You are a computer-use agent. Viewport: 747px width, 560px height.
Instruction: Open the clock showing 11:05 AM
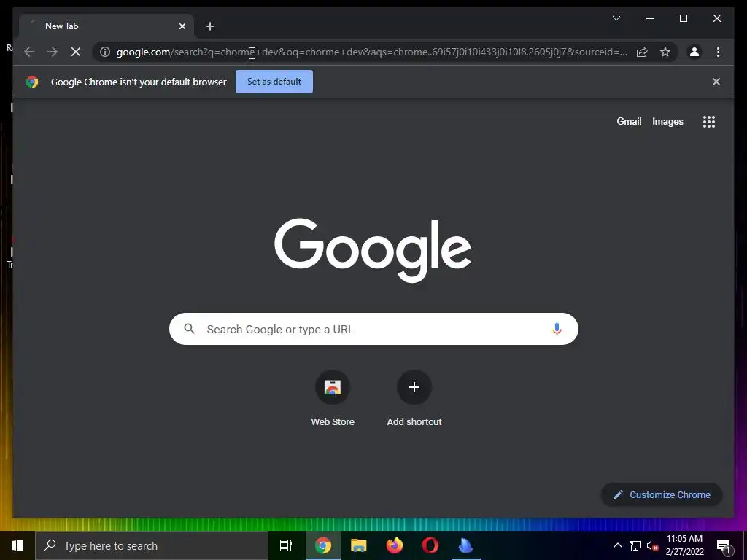coord(684,545)
